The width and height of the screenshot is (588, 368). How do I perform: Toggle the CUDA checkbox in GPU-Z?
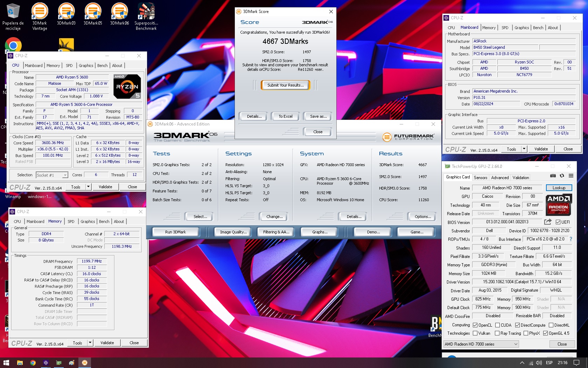497,325
